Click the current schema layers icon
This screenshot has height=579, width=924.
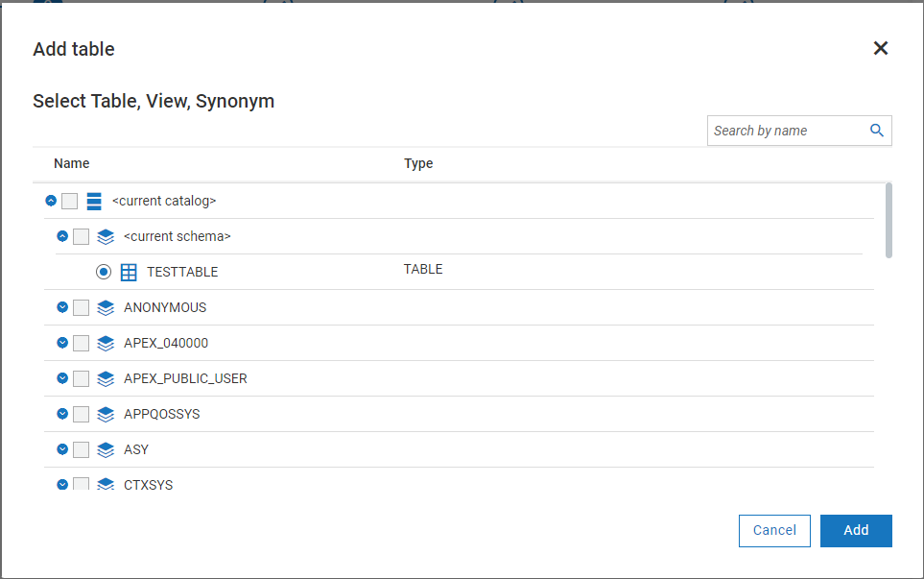tap(106, 236)
